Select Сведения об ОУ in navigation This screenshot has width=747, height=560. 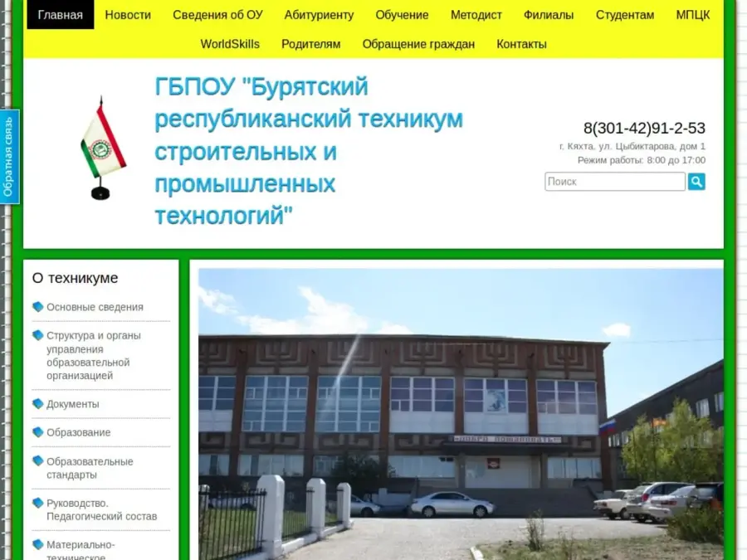[217, 15]
